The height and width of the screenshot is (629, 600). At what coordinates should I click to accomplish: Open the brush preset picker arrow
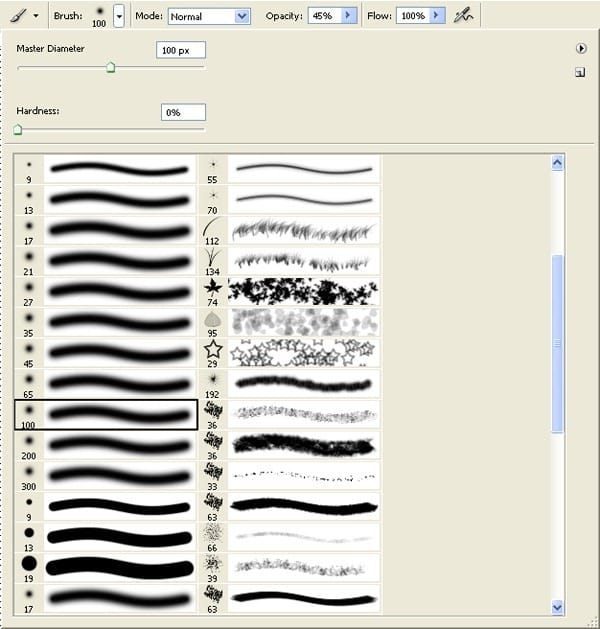(x=119, y=16)
